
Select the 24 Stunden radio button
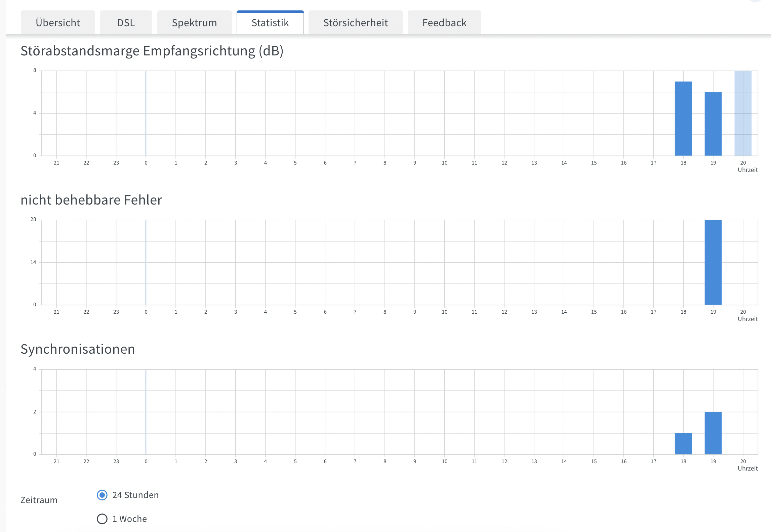pos(102,495)
